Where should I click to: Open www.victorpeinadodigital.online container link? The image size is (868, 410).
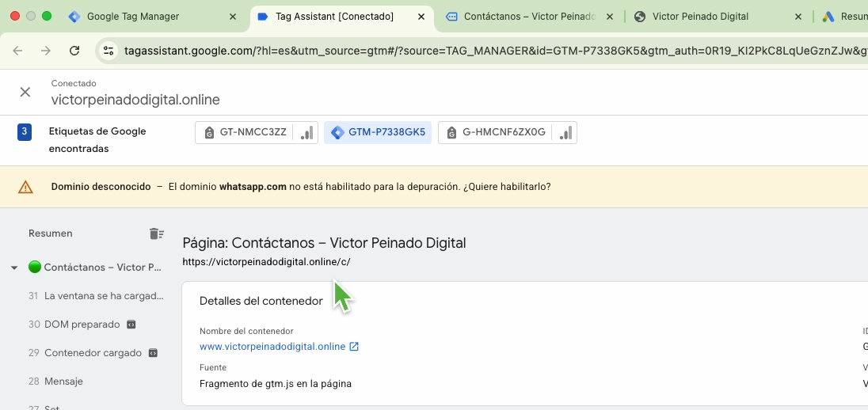tap(272, 347)
